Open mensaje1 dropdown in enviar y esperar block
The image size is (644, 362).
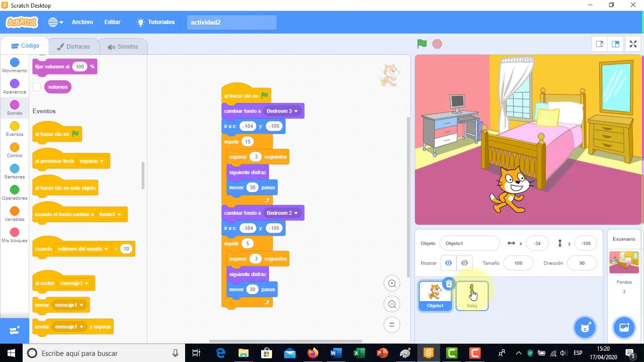[x=69, y=327]
